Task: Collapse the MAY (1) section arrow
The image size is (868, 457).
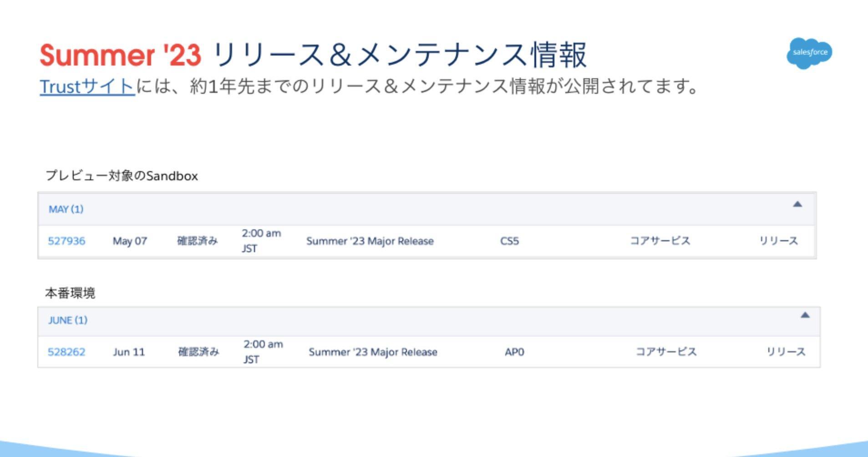Action: pyautogui.click(x=797, y=204)
